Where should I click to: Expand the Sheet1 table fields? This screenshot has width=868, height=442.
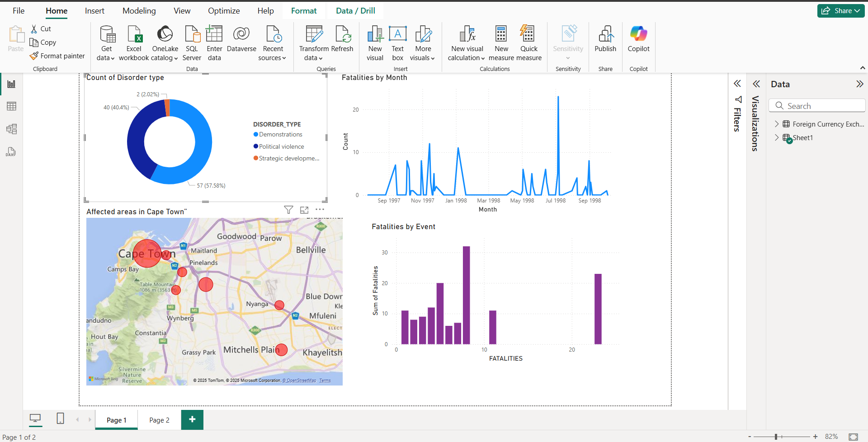777,137
